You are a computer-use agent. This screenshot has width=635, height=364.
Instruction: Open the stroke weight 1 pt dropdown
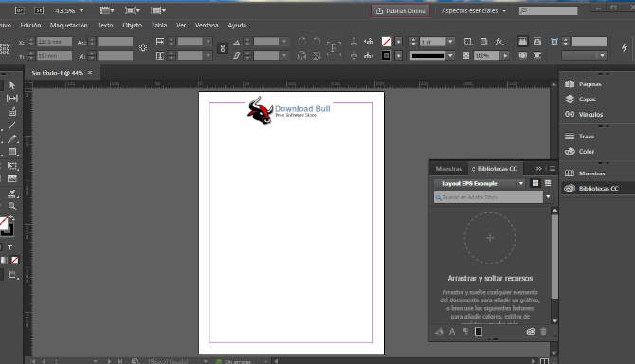[x=450, y=42]
